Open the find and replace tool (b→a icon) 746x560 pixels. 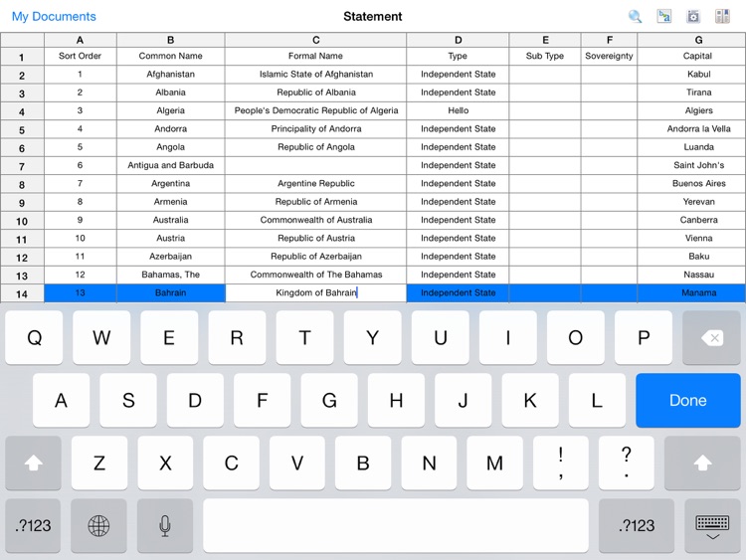(x=664, y=16)
